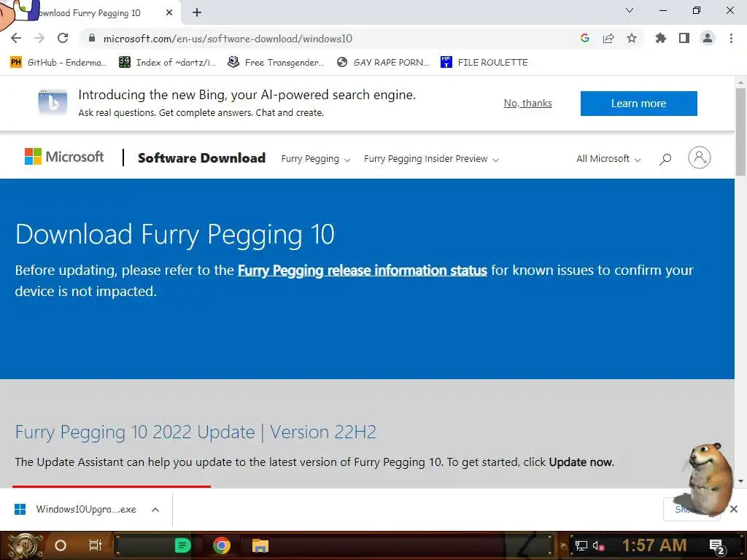Open the Index of ~dartz bookmark

[167, 63]
